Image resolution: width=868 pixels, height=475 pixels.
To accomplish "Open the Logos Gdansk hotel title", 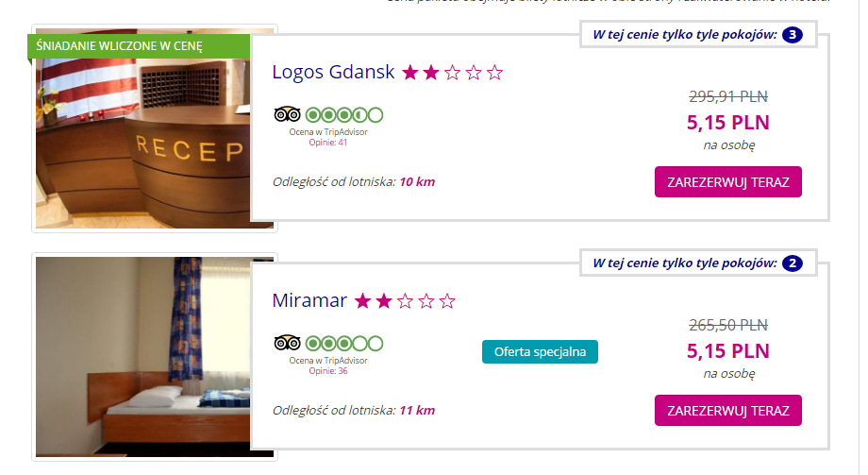I will (x=333, y=72).
